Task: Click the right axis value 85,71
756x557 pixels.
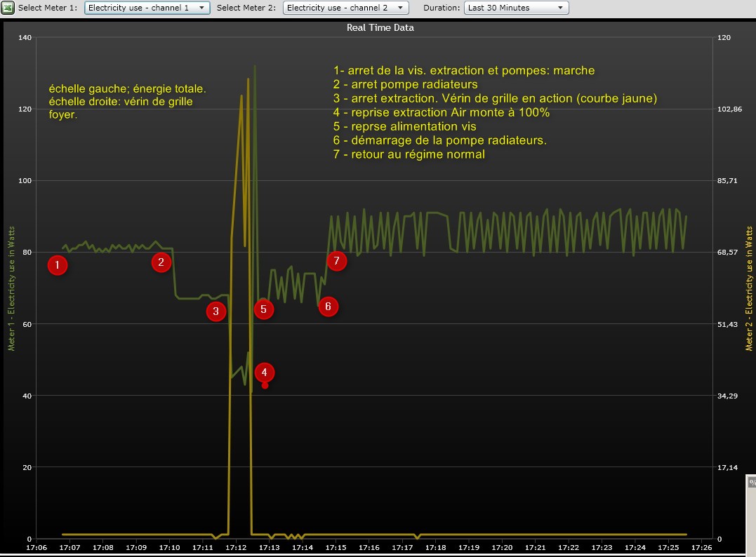Action: (727, 181)
